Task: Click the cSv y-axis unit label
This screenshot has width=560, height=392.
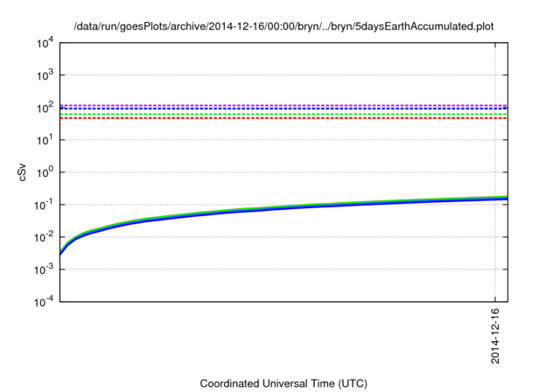Action: point(22,172)
